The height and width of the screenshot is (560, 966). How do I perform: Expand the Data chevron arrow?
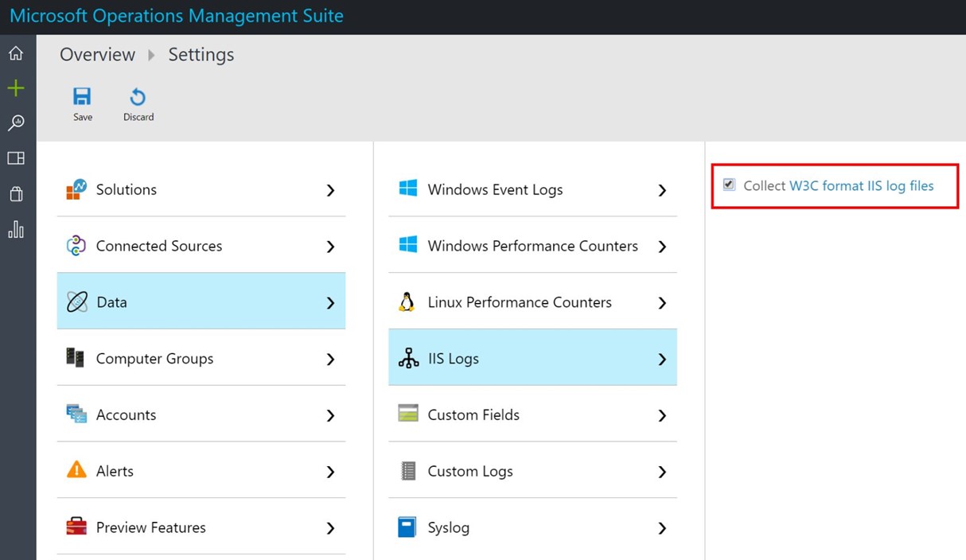[330, 303]
